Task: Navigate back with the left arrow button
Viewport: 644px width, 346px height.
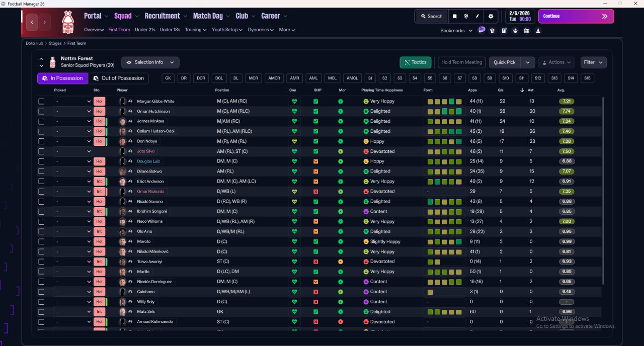Action: click(x=33, y=22)
